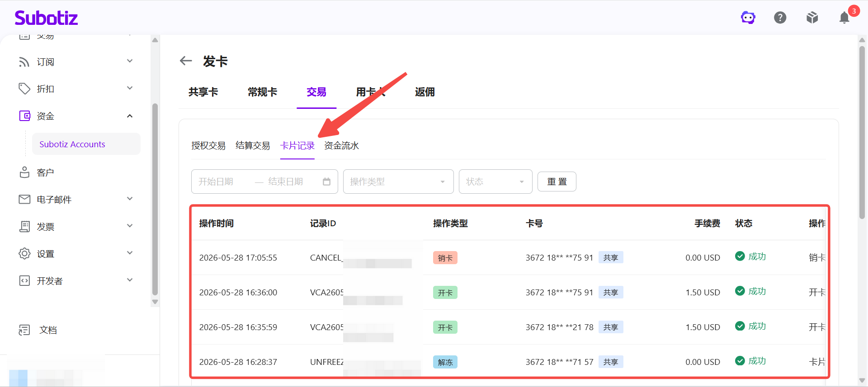
Task: Open the 资金流水 sub-tab
Action: pos(341,145)
